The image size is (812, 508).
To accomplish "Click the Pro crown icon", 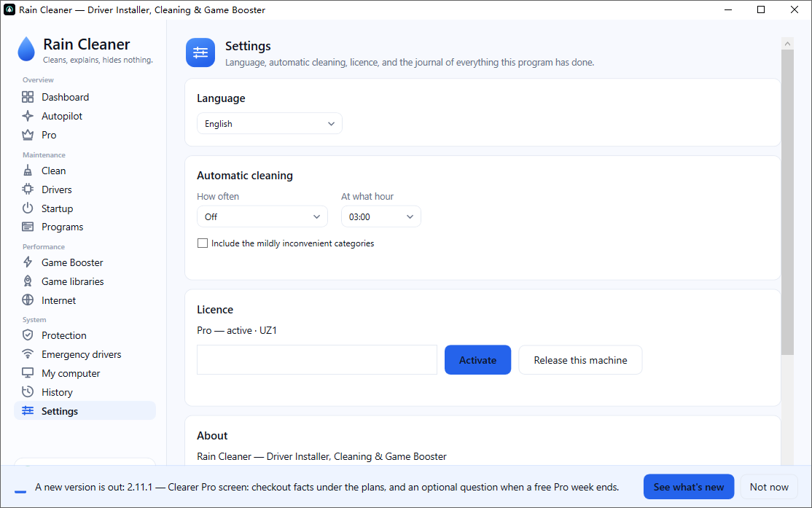I will coord(28,135).
